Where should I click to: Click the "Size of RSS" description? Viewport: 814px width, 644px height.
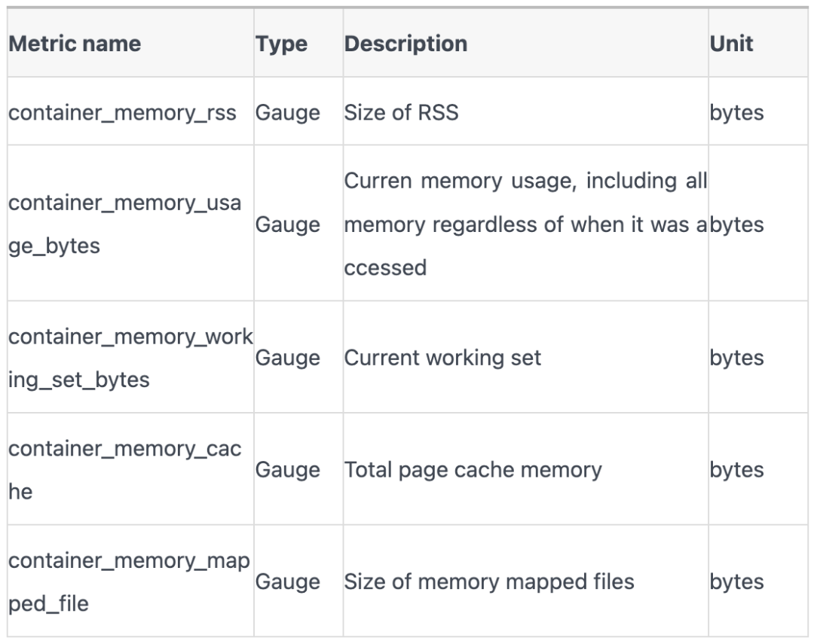(x=401, y=113)
